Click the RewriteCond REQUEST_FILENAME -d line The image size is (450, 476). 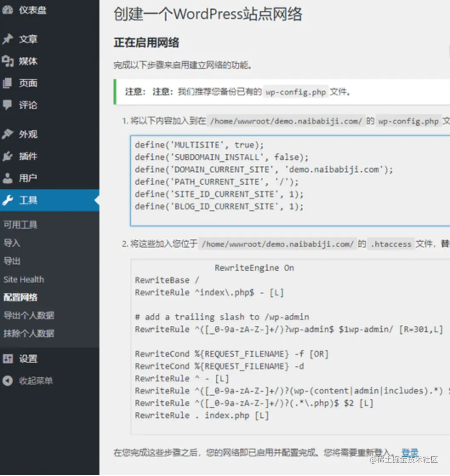click(219, 366)
